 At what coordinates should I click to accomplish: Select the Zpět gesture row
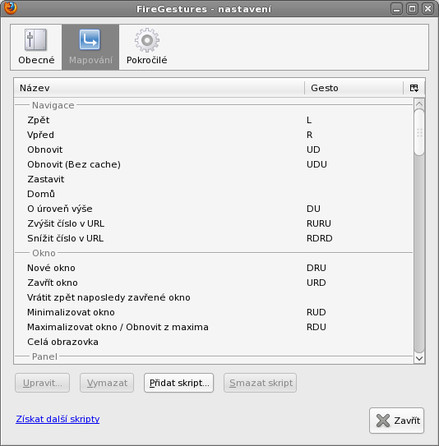click(x=213, y=120)
